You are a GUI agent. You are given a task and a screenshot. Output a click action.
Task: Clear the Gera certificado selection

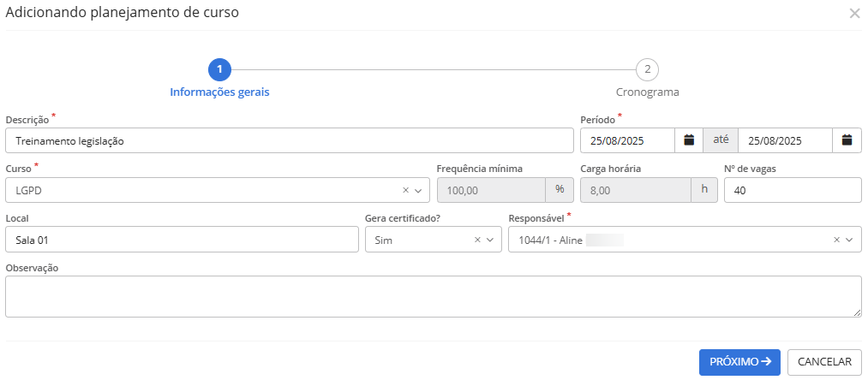477,240
